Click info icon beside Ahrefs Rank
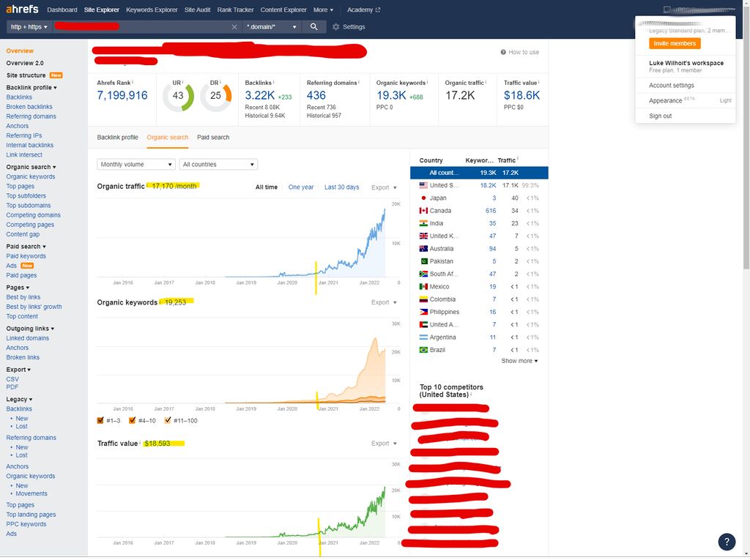750x560 pixels. pos(133,82)
